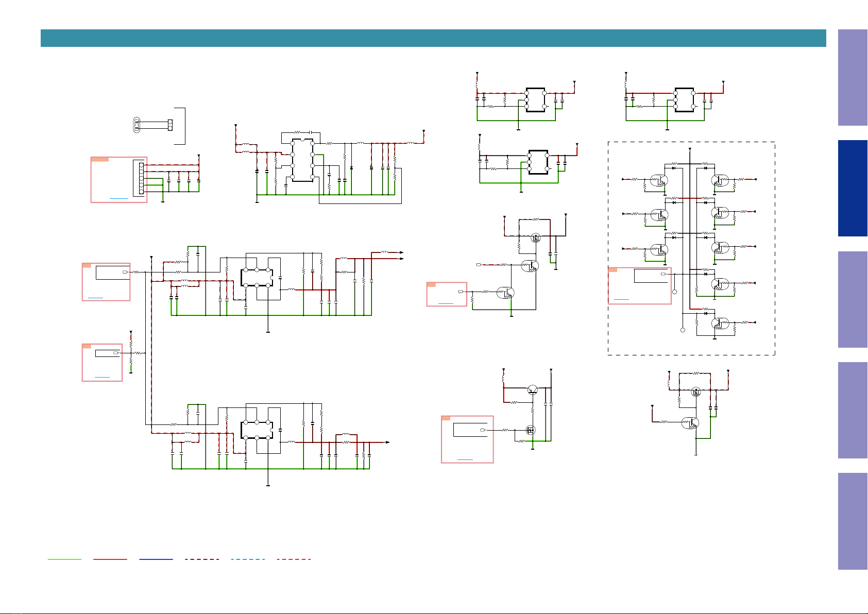Follow the blue link in the six-pin connector box
868x614 pixels.
pos(118,198)
